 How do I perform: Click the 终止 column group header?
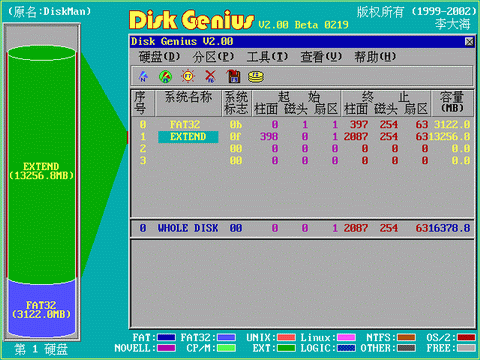coord(386,97)
